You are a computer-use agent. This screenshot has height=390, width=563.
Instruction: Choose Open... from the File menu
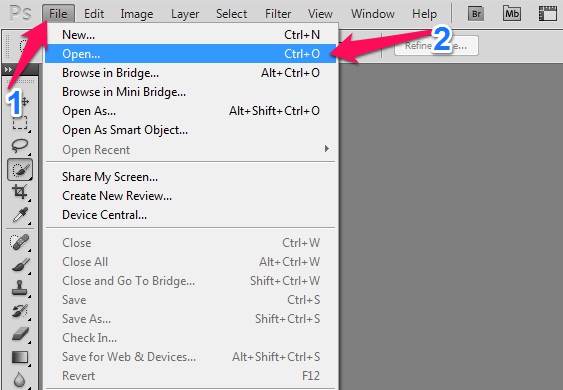(191, 54)
